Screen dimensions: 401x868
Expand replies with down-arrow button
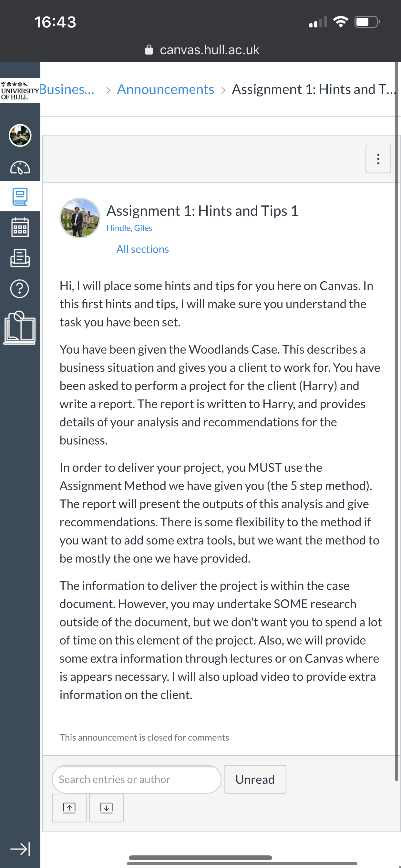pyautogui.click(x=106, y=808)
